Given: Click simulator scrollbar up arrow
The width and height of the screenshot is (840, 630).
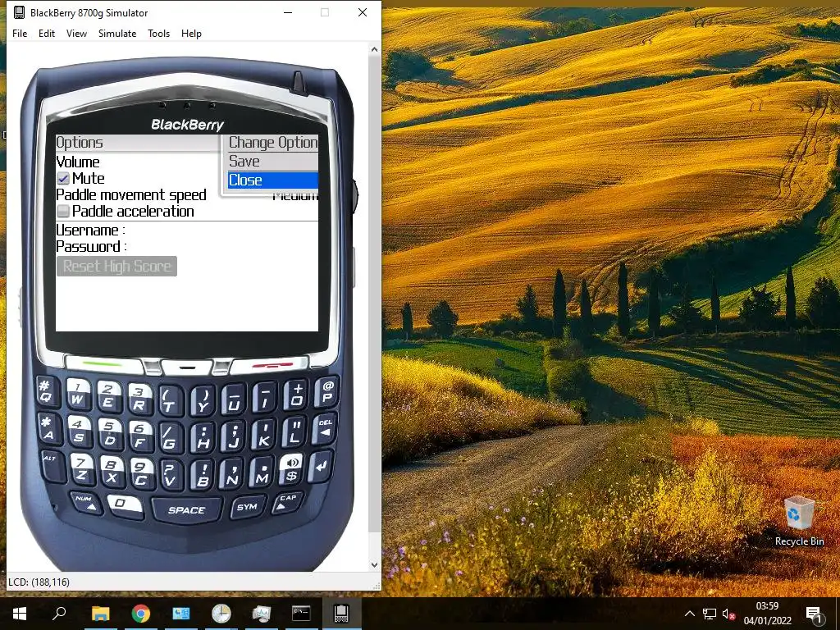Looking at the screenshot, I should tap(374, 49).
